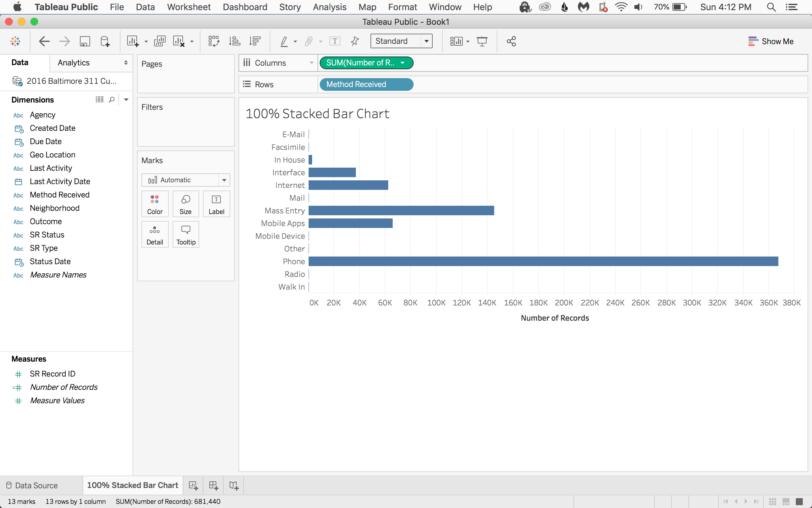Click the Group Members paperclip icon
This screenshot has height=508, width=812.
[x=308, y=41]
